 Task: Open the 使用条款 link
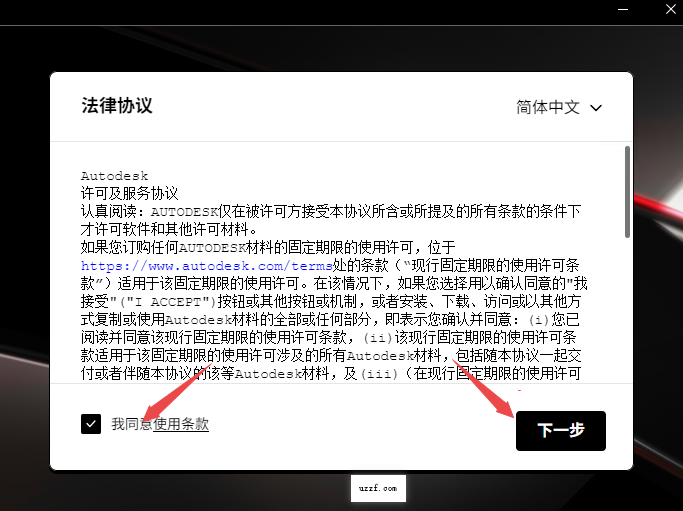[181, 424]
